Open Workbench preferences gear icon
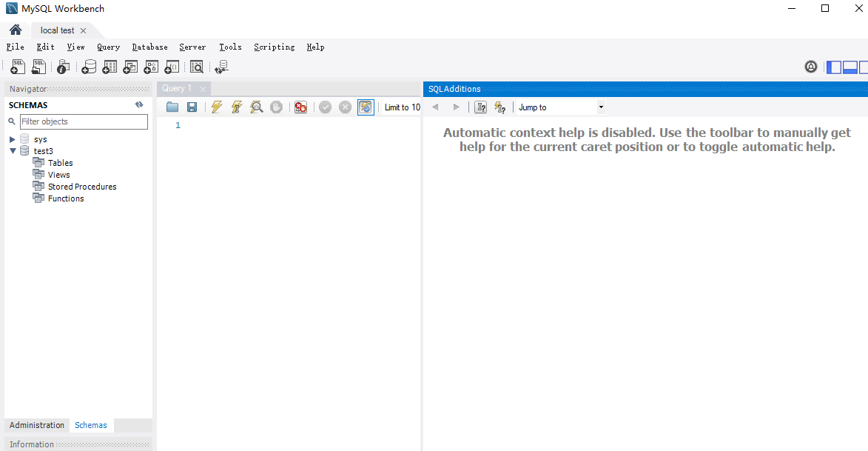Image resolution: width=868 pixels, height=451 pixels. point(811,67)
